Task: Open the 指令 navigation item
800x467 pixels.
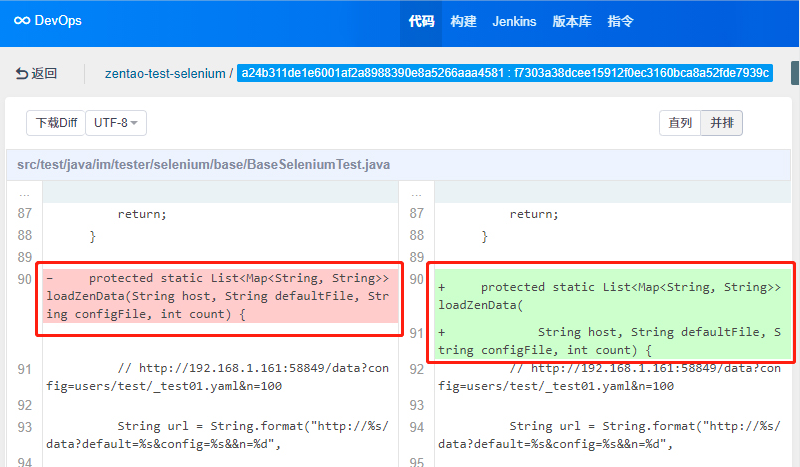Action: click(x=620, y=21)
